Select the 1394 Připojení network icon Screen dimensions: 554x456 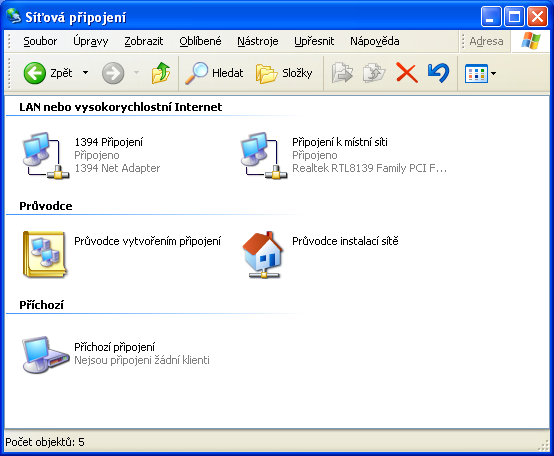[46, 155]
